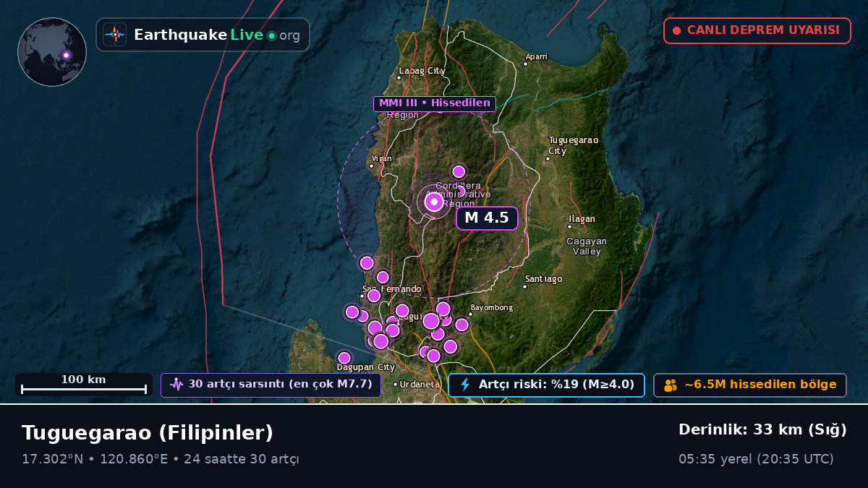Viewport: 868px width, 488px height.
Task: Select the aftershock marker beside Dagupan City
Action: pyautogui.click(x=344, y=358)
